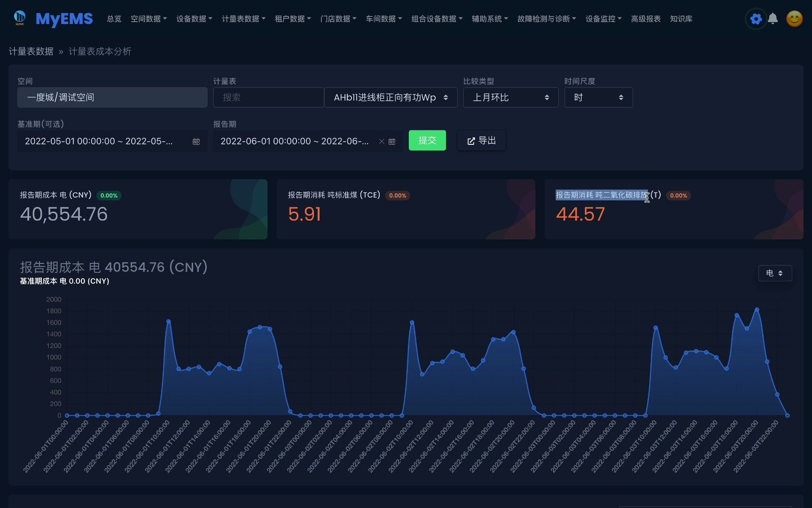
Task: Click 0.00% badge on CO2 card
Action: pyautogui.click(x=679, y=195)
